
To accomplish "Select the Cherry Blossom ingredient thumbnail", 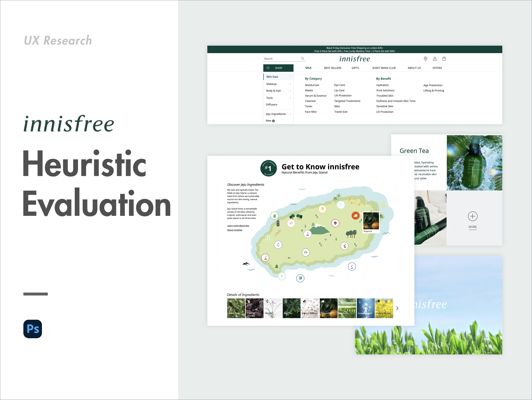I will (310, 308).
